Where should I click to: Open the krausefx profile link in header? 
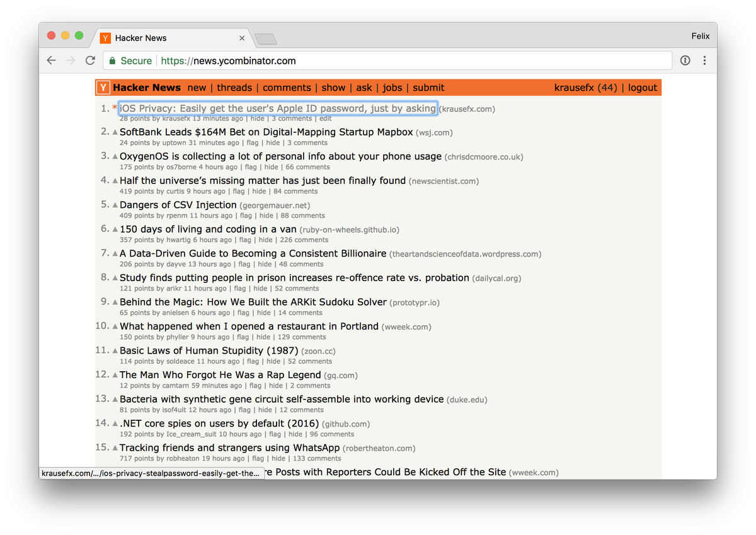coord(574,88)
